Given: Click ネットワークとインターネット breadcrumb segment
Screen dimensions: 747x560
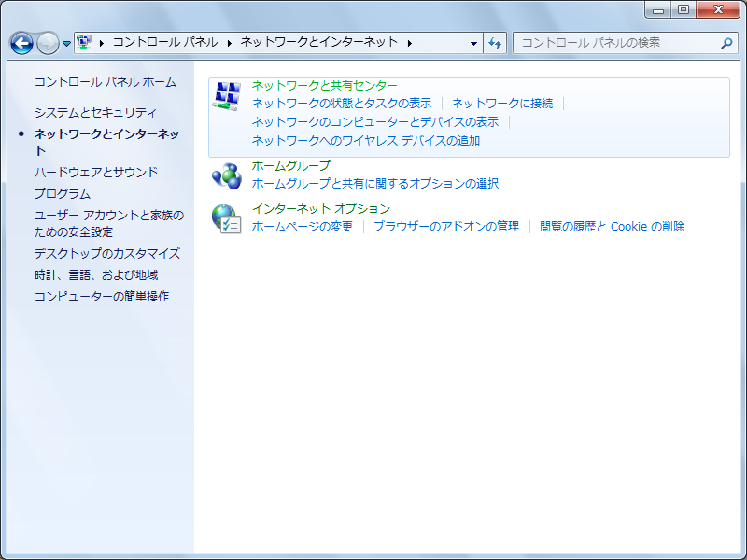Looking at the screenshot, I should (x=318, y=42).
